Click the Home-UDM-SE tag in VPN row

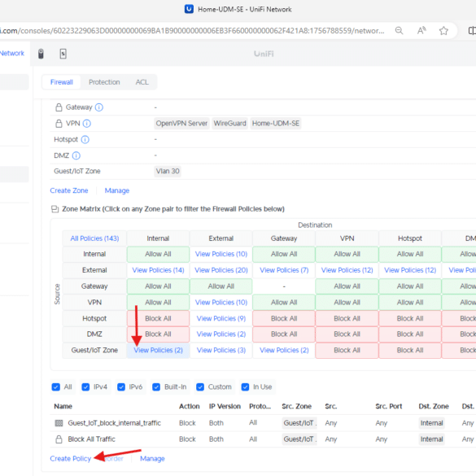[276, 124]
